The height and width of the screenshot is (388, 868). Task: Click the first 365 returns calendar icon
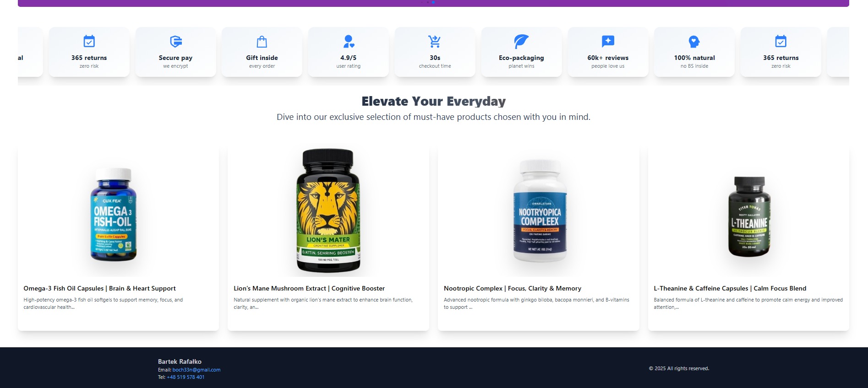pos(89,42)
